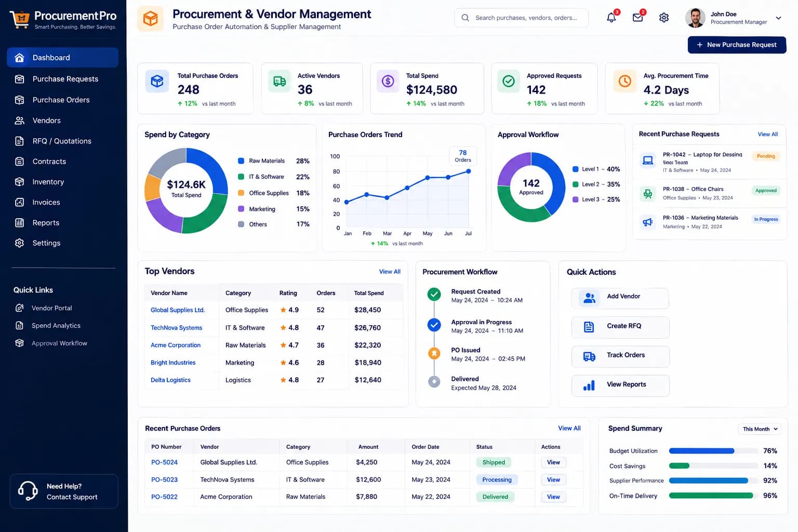Open the settings gear in the header

coord(664,18)
